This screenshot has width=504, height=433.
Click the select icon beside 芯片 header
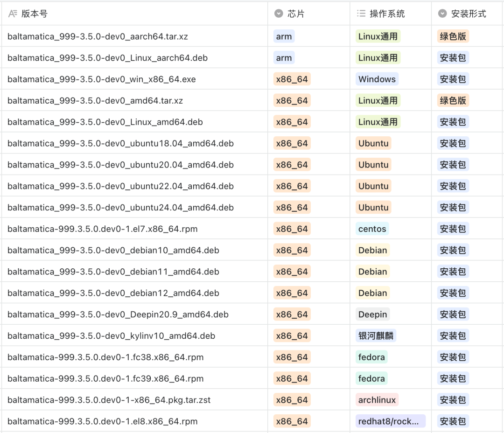coord(279,14)
